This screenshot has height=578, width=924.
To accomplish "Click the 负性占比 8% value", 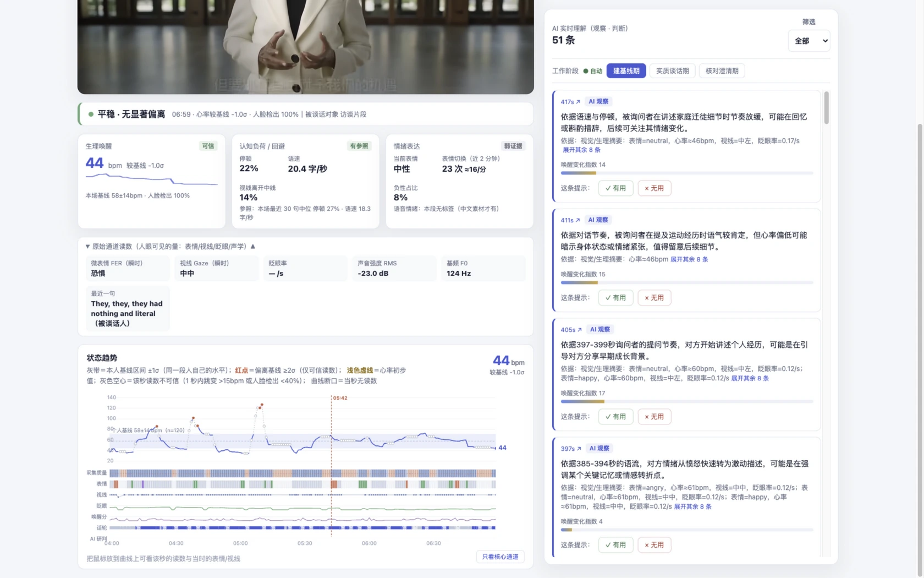I will point(400,198).
